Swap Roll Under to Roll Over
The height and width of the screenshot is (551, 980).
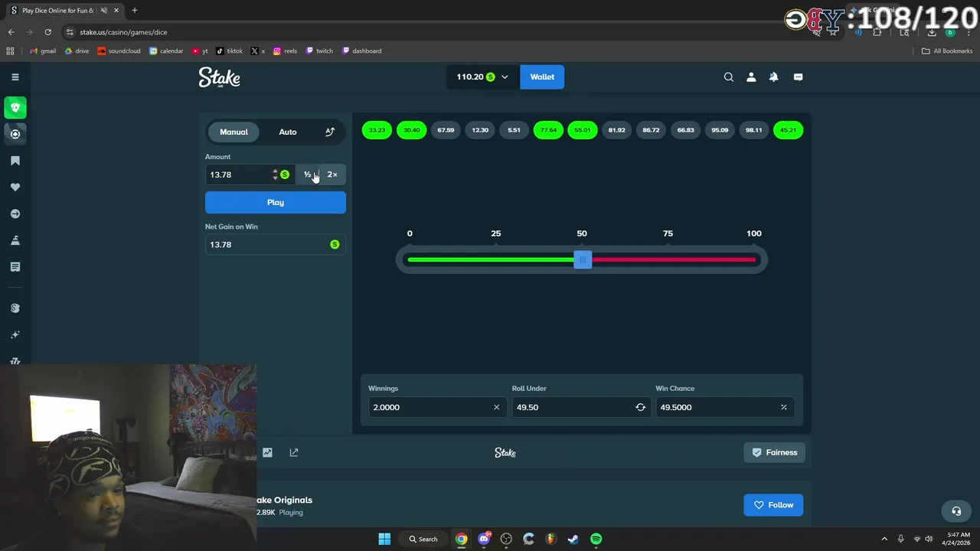[x=640, y=407]
